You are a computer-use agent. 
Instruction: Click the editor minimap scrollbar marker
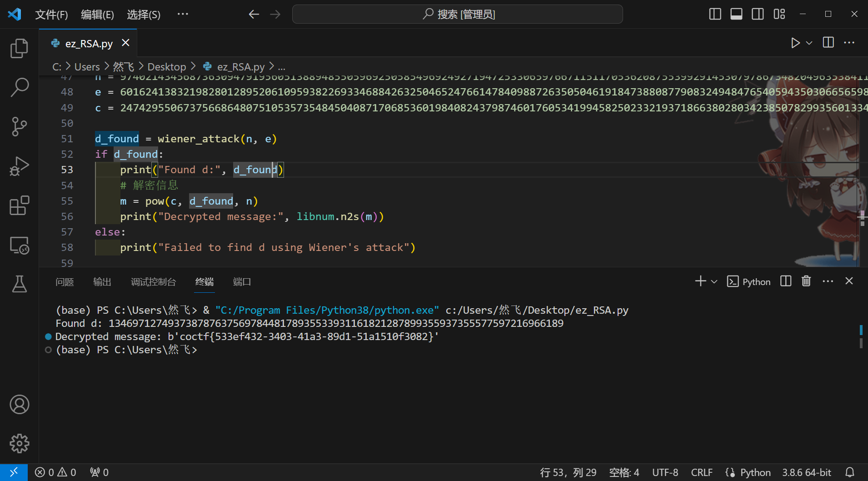coord(862,218)
